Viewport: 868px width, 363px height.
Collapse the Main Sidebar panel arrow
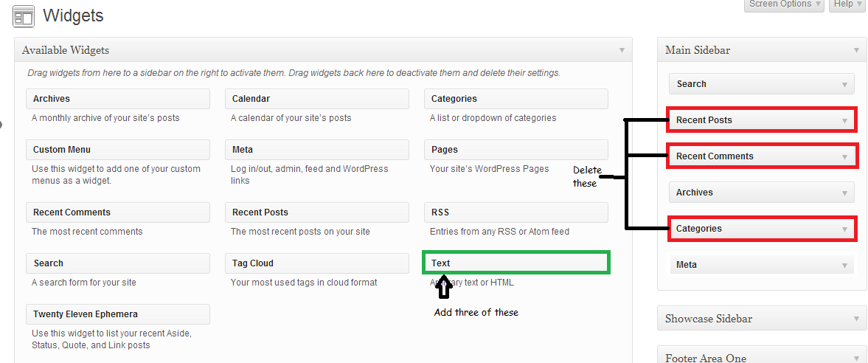pyautogui.click(x=856, y=50)
